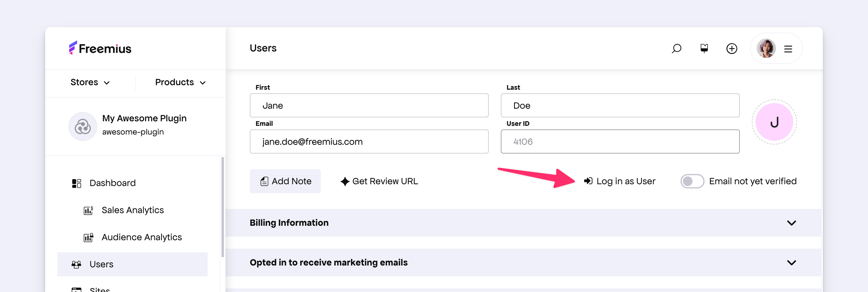Viewport: 868px width, 292px height.
Task: Click the search magnifier icon
Action: (x=676, y=48)
